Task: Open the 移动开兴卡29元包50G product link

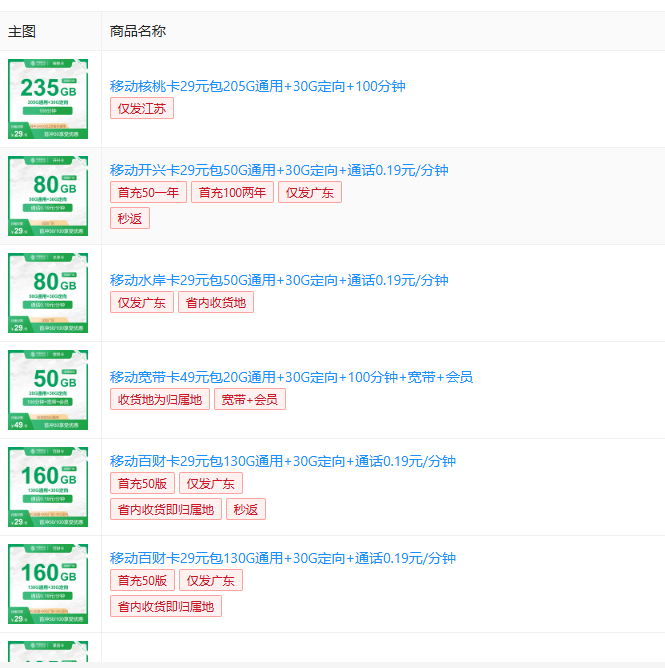Action: tap(279, 170)
